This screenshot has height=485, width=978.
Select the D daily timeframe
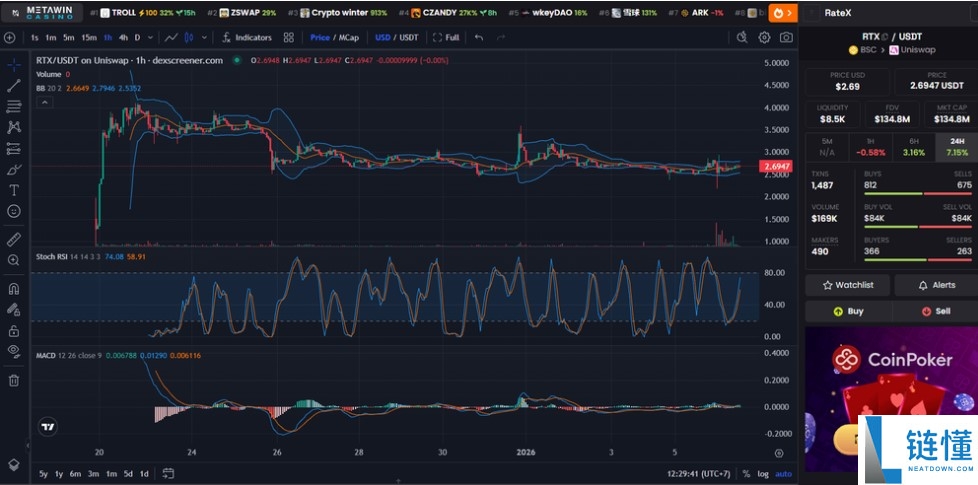point(137,37)
